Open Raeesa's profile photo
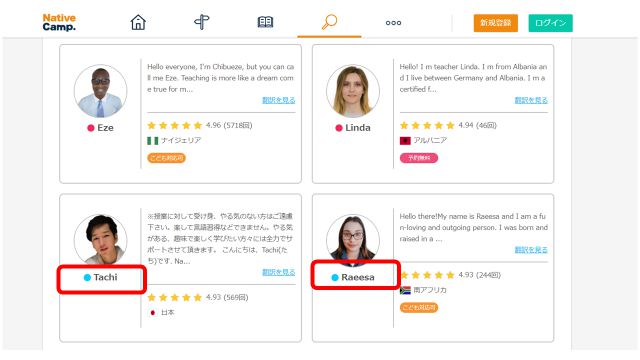The height and width of the screenshot is (360, 640). (353, 240)
